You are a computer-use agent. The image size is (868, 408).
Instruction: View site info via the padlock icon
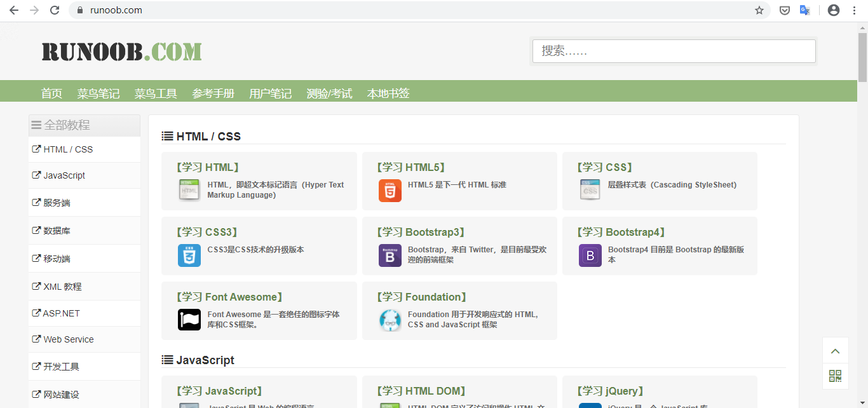(80, 10)
